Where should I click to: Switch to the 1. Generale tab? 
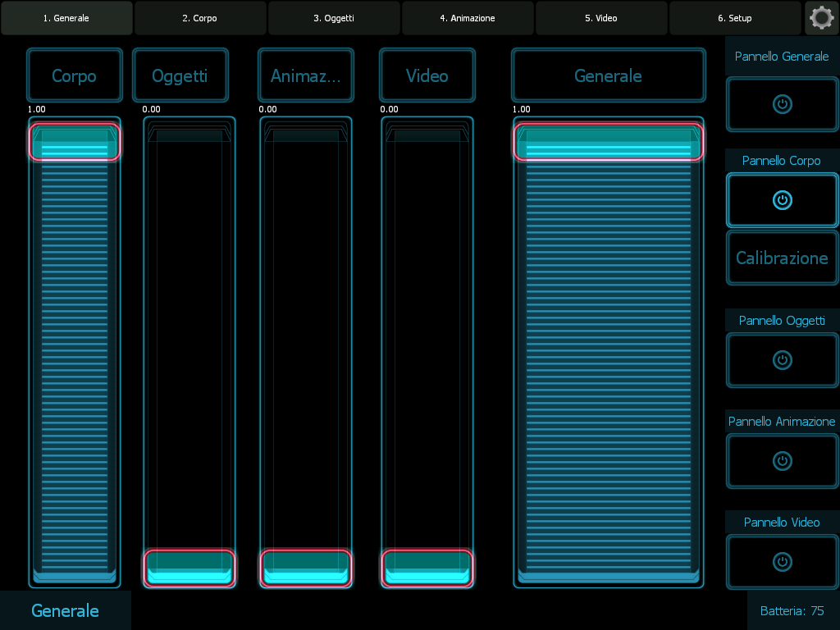[66, 18]
